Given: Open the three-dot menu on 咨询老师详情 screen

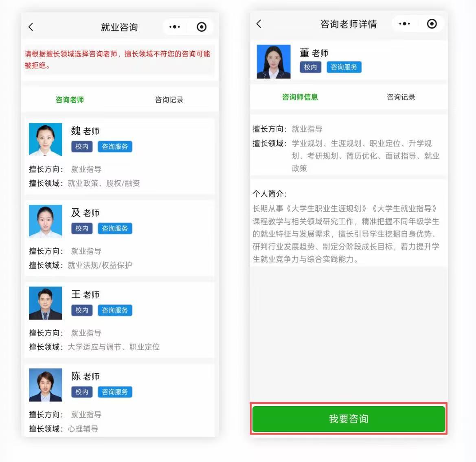Looking at the screenshot, I should [x=404, y=24].
